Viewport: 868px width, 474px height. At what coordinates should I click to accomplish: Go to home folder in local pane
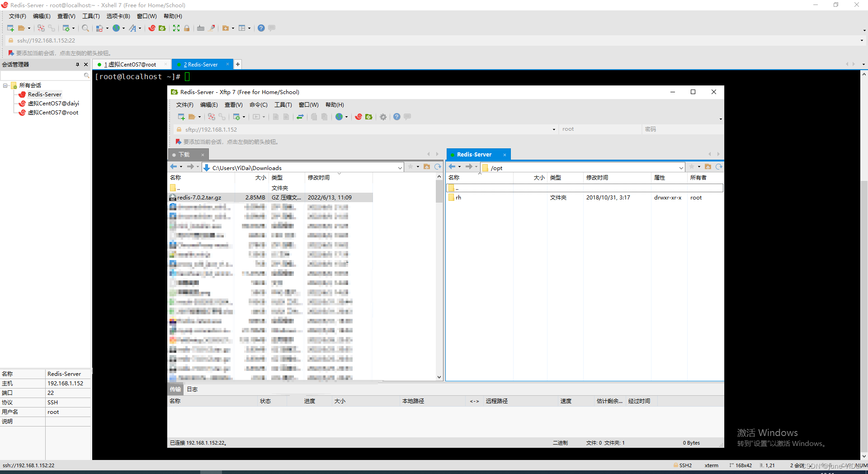pyautogui.click(x=427, y=167)
